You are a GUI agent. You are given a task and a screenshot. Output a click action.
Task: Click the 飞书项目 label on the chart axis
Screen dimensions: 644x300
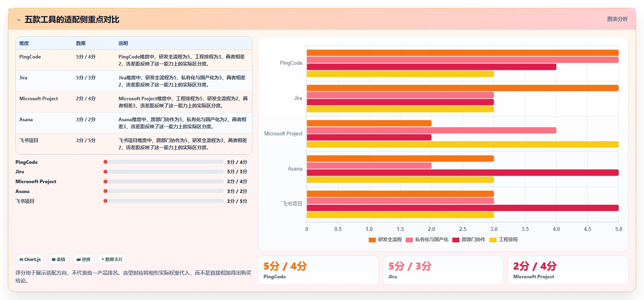click(x=292, y=204)
